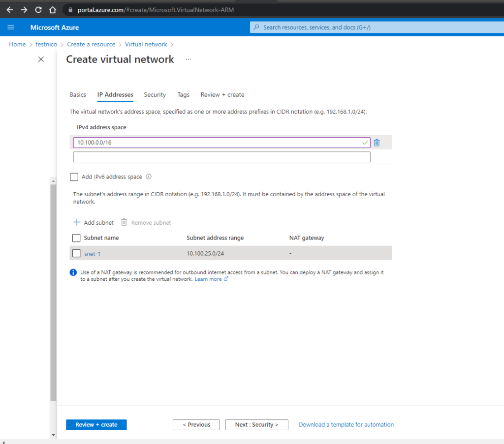Click the left pane vertical scrollbar thumb

[x=53, y=293]
